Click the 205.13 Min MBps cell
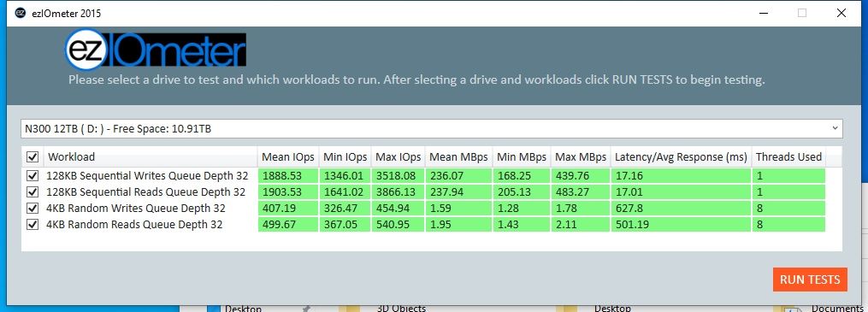The height and width of the screenshot is (312, 868). tap(522, 192)
